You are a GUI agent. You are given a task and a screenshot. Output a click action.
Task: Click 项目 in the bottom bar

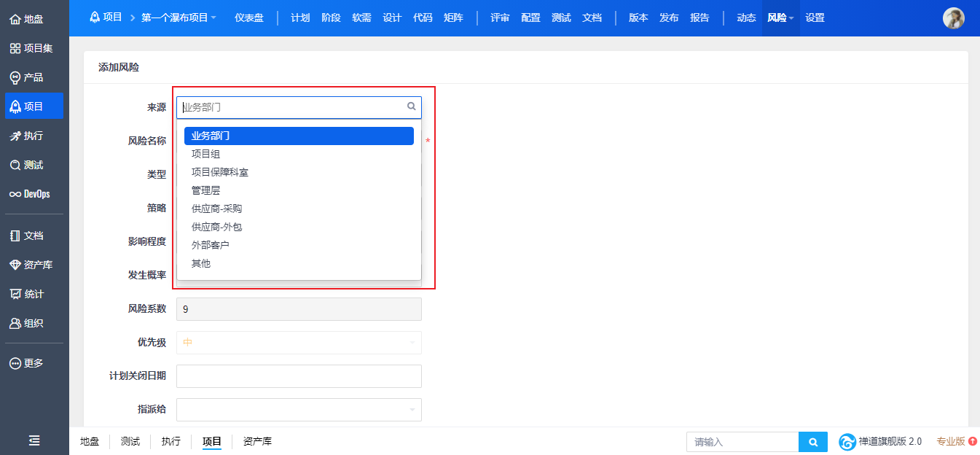[x=212, y=441]
